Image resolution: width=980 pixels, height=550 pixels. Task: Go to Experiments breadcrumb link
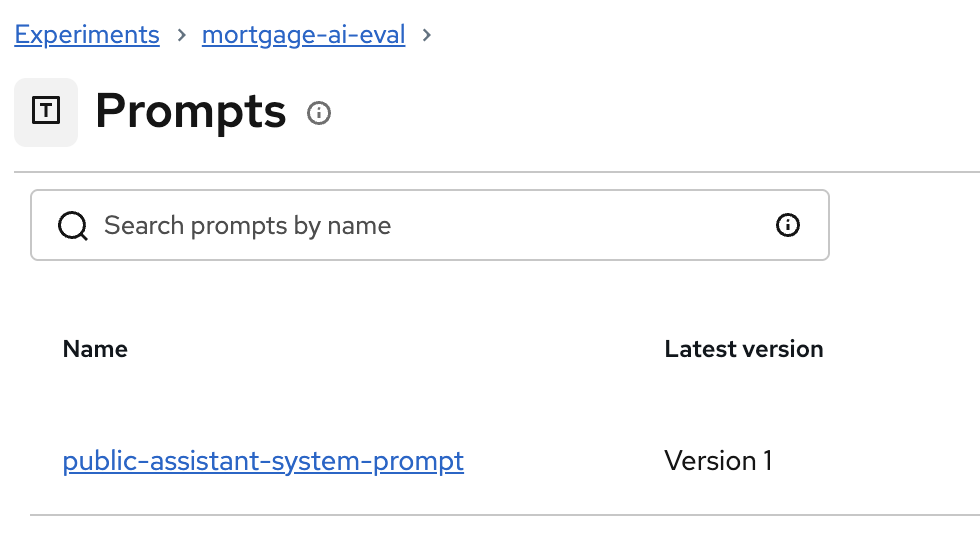(87, 35)
